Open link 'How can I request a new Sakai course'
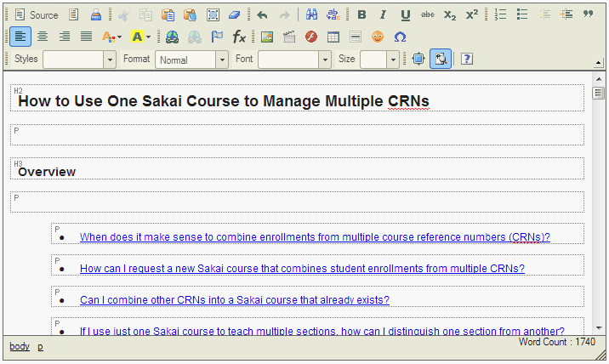The width and height of the screenshot is (609, 364). [302, 269]
